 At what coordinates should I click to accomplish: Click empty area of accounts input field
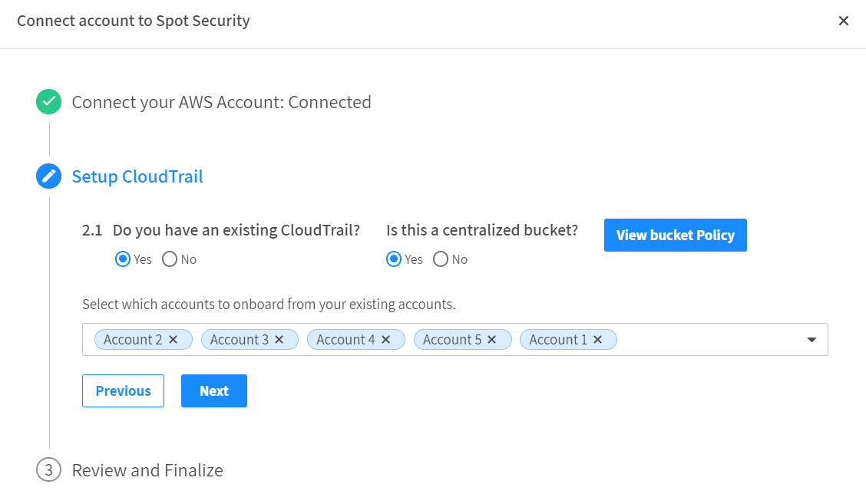point(706,340)
